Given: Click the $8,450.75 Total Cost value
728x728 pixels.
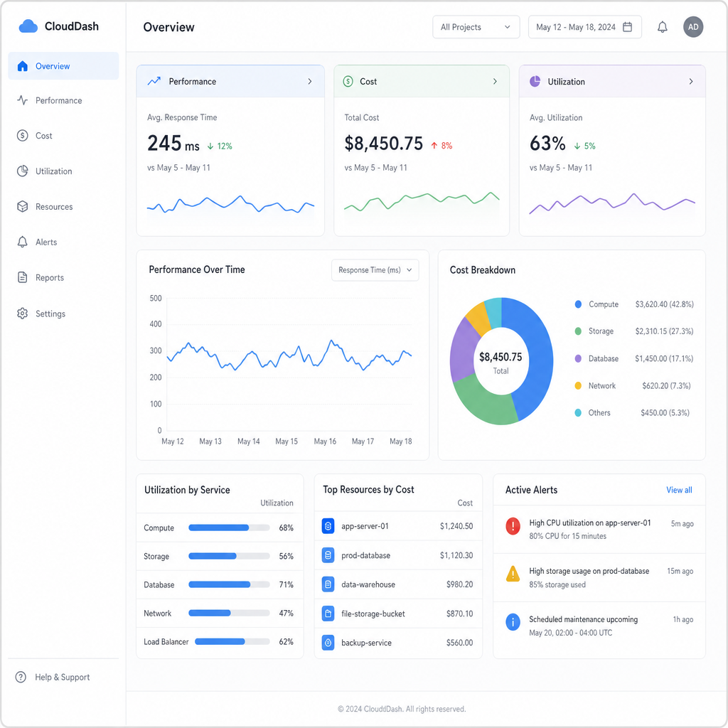Looking at the screenshot, I should tap(383, 144).
